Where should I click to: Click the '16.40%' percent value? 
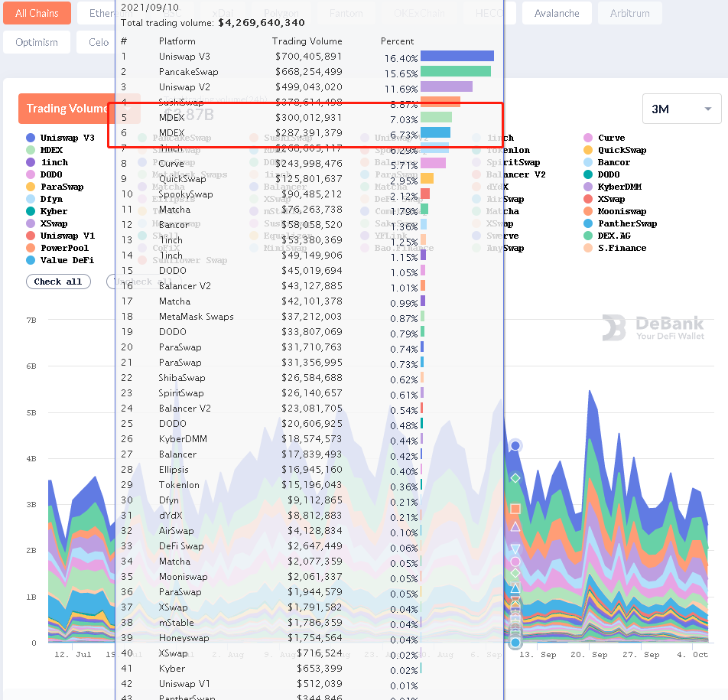pos(401,59)
